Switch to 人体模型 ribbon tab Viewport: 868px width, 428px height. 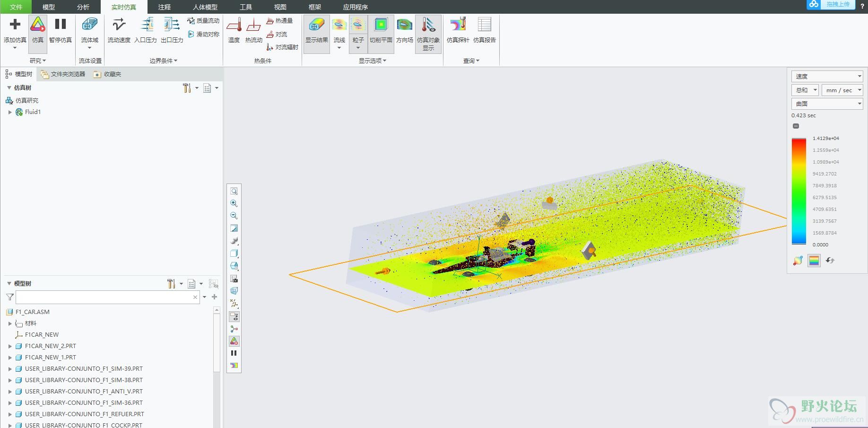[x=205, y=7]
